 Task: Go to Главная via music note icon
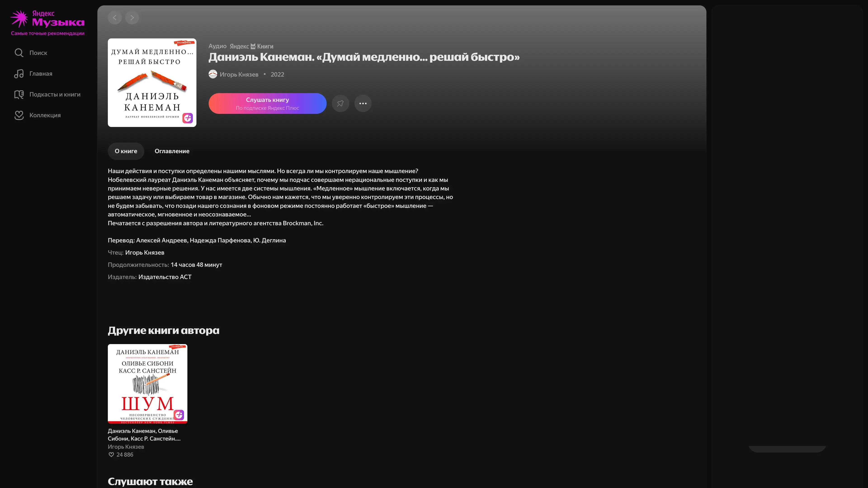click(19, 74)
